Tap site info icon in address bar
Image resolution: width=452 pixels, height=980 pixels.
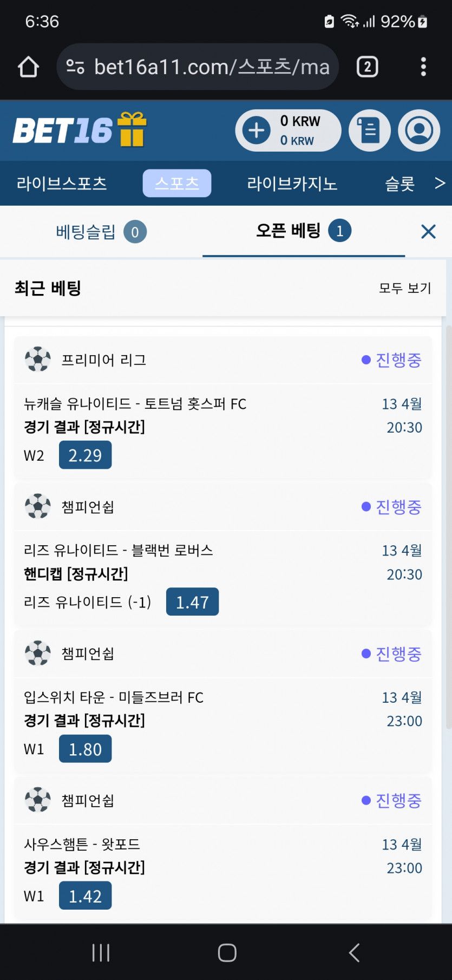coord(75,67)
